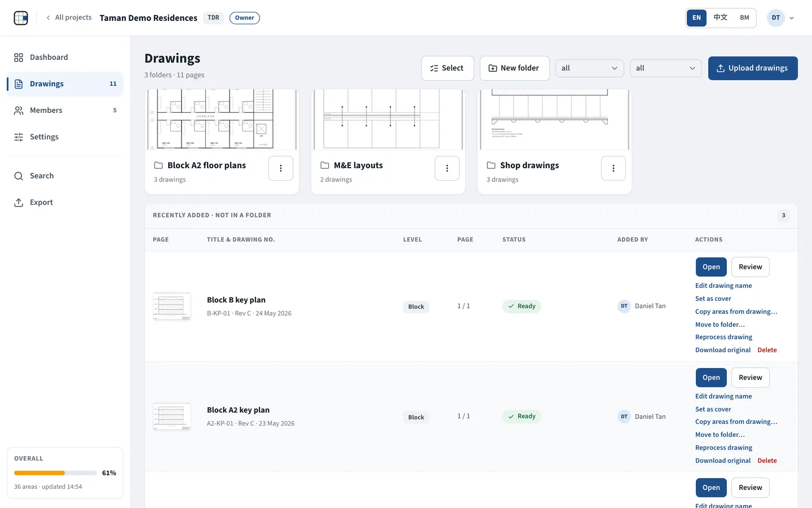
Task: Click the Export upload icon
Action: [19, 203]
